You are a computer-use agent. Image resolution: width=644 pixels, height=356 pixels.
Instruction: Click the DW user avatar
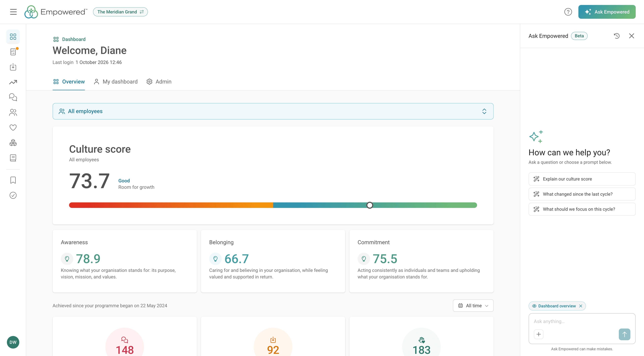click(x=13, y=342)
